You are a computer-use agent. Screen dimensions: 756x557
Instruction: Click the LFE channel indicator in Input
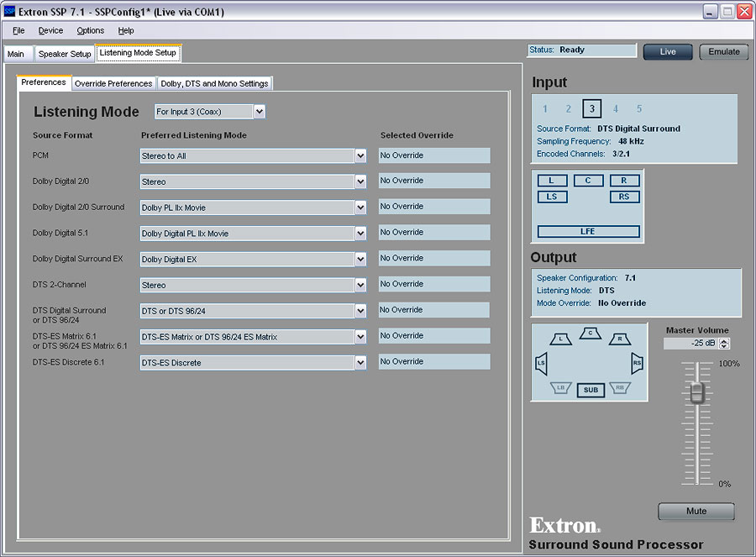[588, 232]
